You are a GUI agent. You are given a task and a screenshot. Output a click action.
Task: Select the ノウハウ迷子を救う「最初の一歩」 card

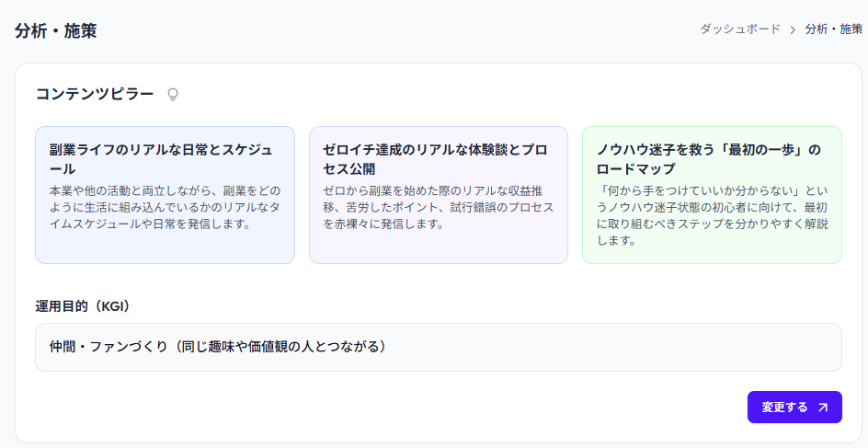[712, 195]
